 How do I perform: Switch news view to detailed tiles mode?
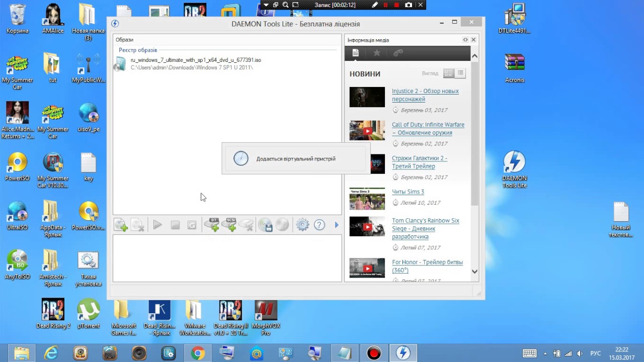click(x=448, y=73)
